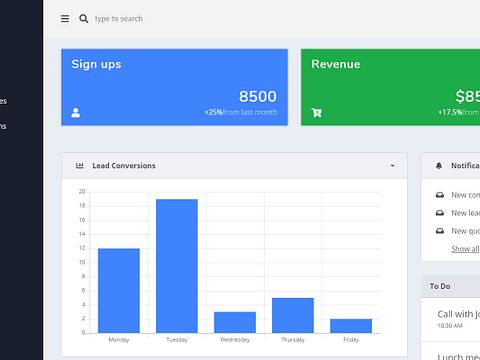
Task: Select the Tuesday bar in the chart
Action: tap(177, 266)
